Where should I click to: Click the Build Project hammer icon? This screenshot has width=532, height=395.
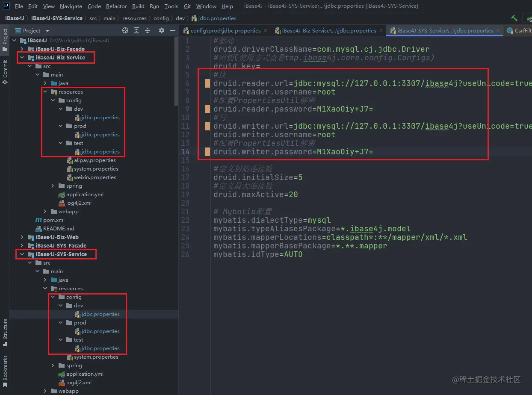514,18
